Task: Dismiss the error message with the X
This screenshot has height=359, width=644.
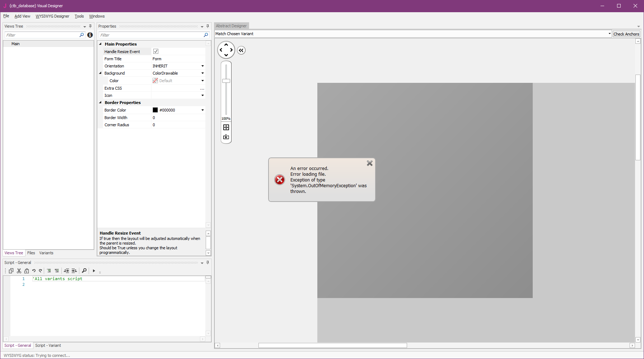Action: click(370, 163)
